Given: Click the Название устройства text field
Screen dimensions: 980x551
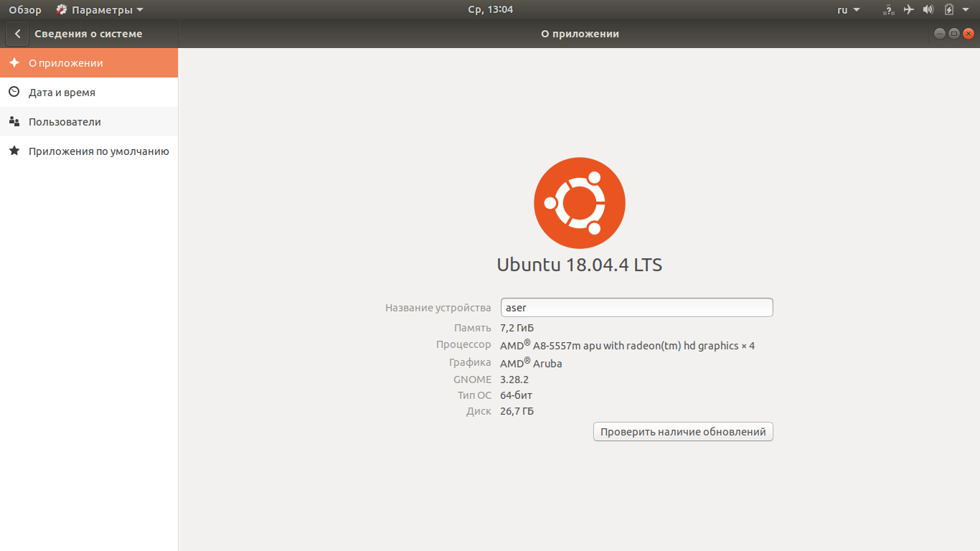Looking at the screenshot, I should [x=636, y=308].
